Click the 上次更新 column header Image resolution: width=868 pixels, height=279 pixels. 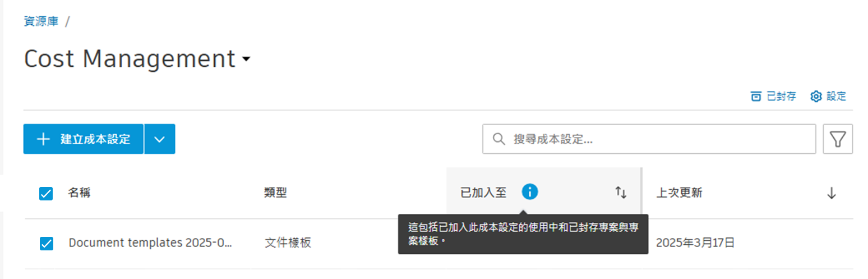(679, 193)
